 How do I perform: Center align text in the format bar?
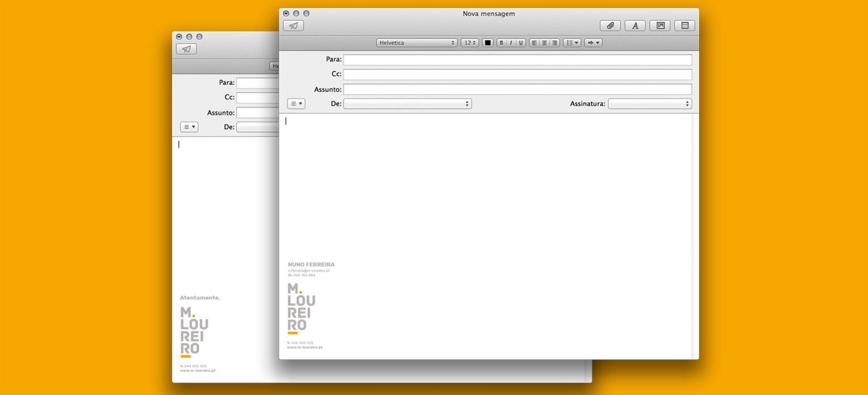tap(545, 43)
